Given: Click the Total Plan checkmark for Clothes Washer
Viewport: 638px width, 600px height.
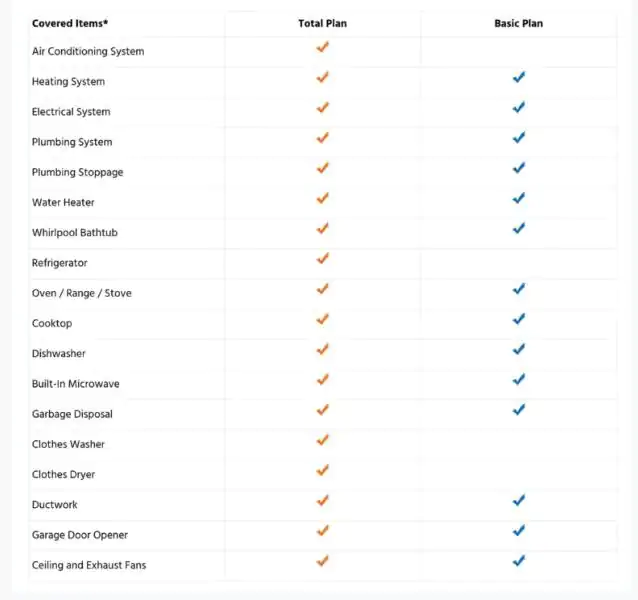Looking at the screenshot, I should (x=323, y=440).
